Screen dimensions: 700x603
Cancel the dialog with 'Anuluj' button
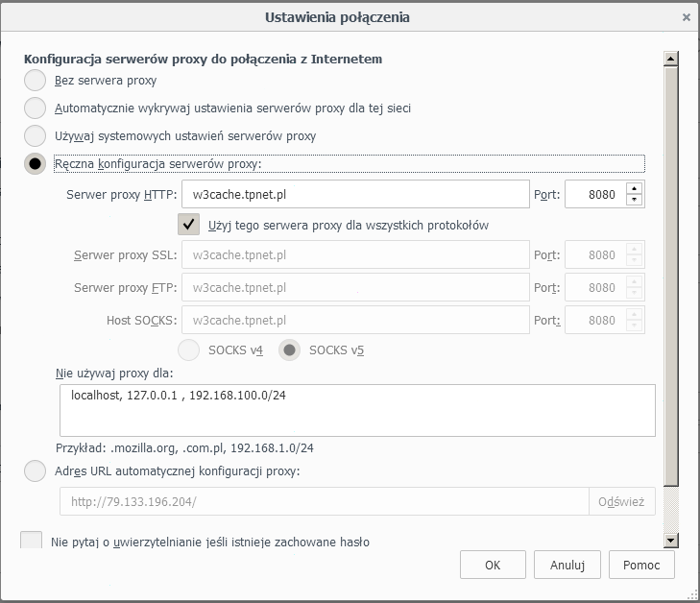click(567, 565)
